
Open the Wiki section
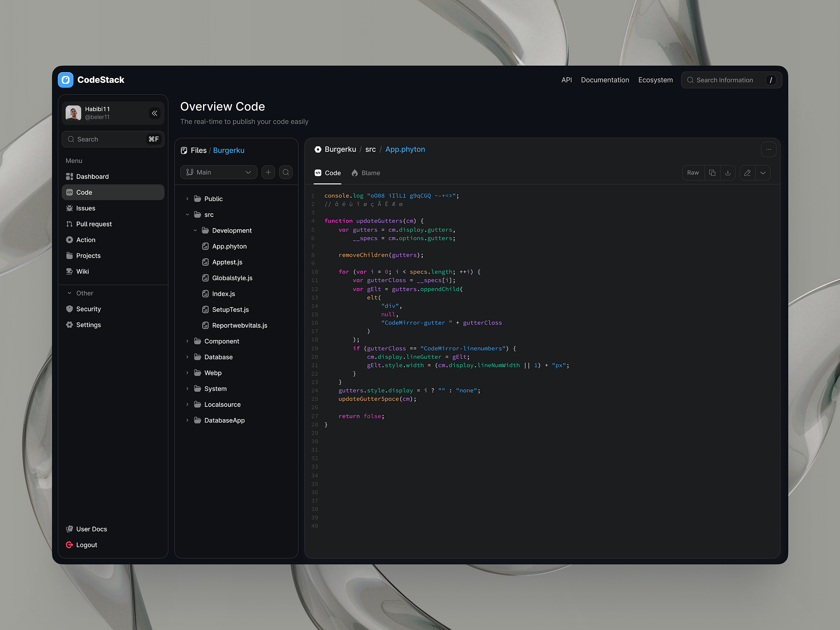(83, 271)
